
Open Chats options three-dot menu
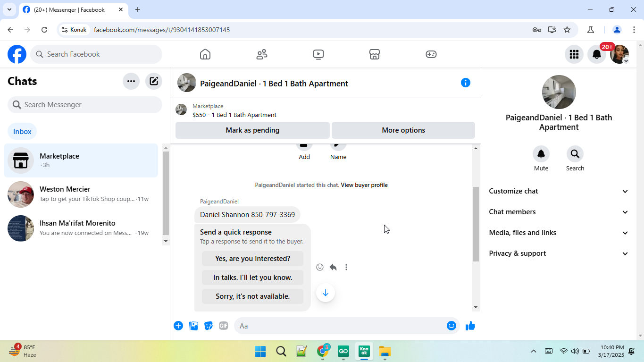[x=131, y=81]
